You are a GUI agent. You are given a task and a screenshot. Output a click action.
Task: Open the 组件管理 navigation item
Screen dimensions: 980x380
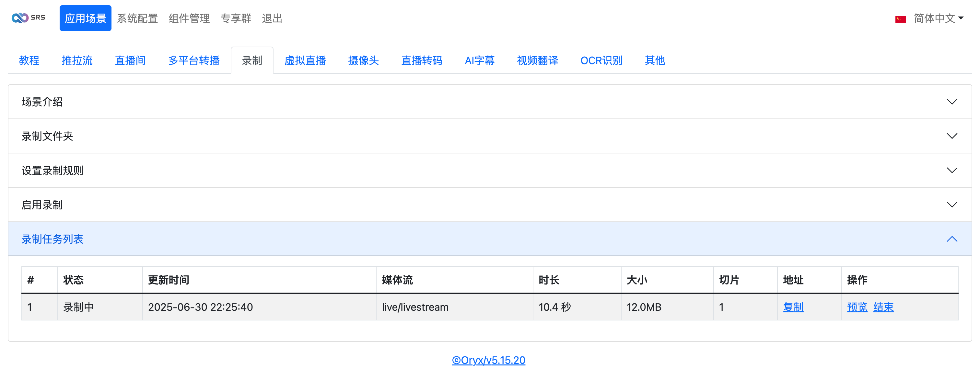click(189, 18)
